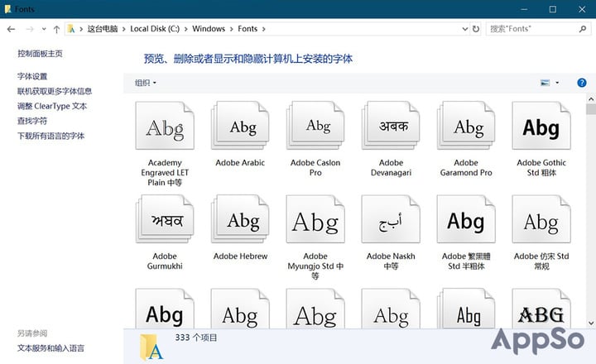The image size is (596, 364).
Task: Expand chevron after Fonts breadcrumb
Action: point(263,29)
